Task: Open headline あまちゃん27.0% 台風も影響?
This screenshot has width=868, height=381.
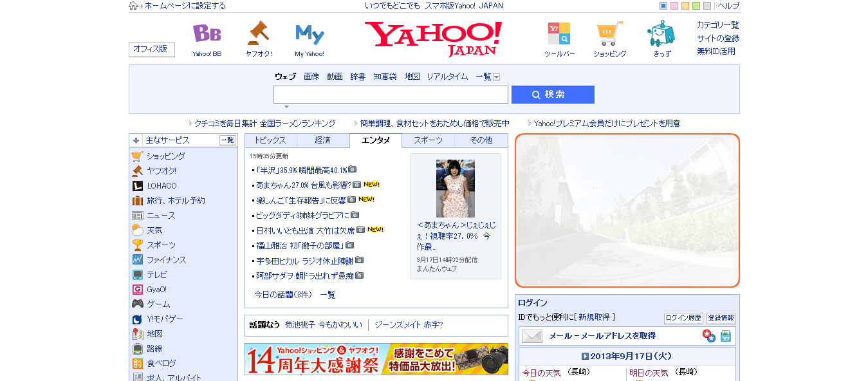Action: pos(303,185)
